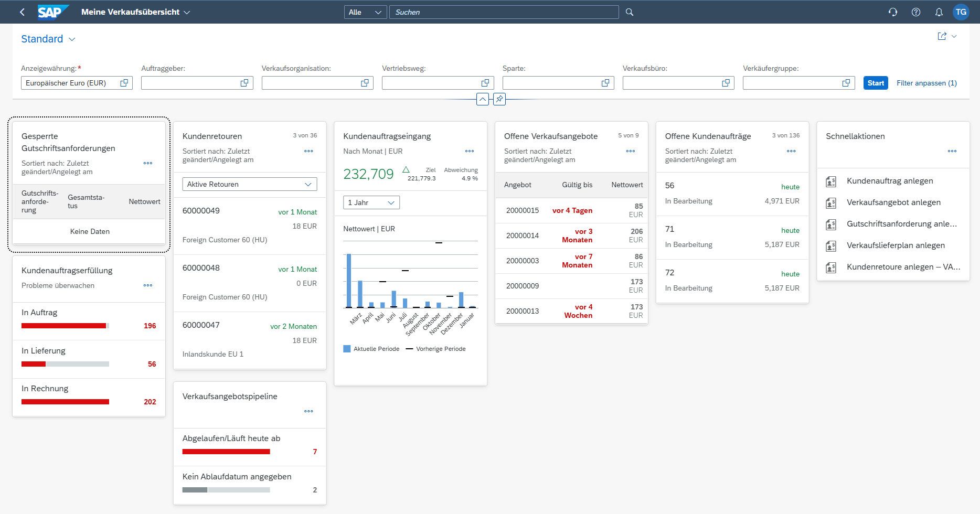Click the help question mark icon

(x=916, y=12)
